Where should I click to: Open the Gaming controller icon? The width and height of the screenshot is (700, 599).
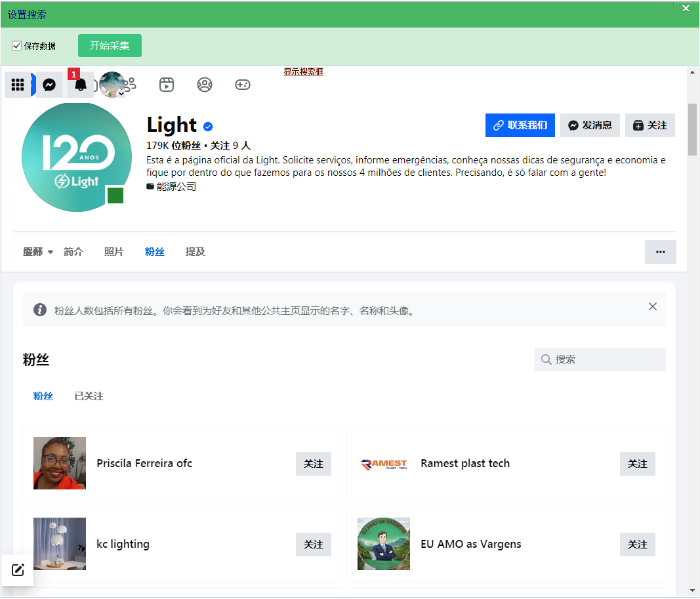point(243,85)
